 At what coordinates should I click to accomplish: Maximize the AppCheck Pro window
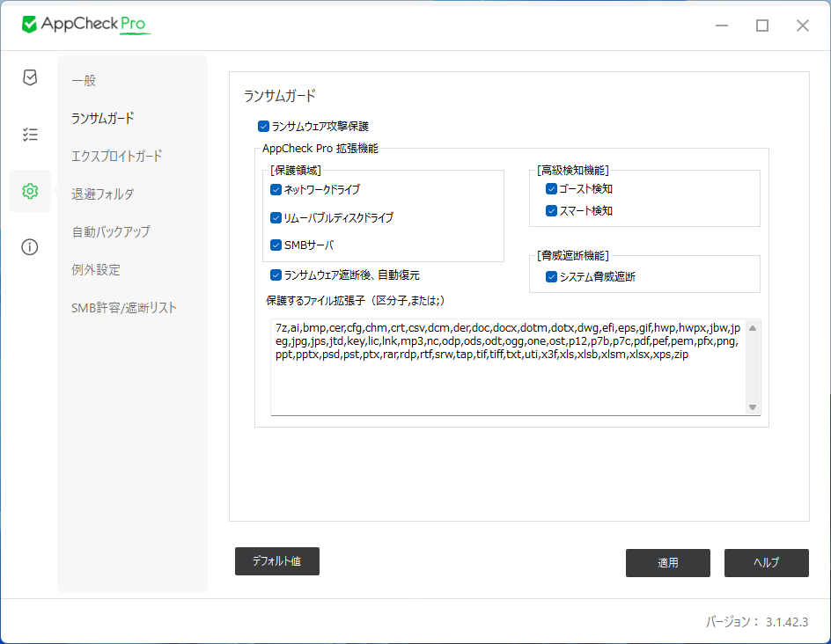(x=762, y=26)
